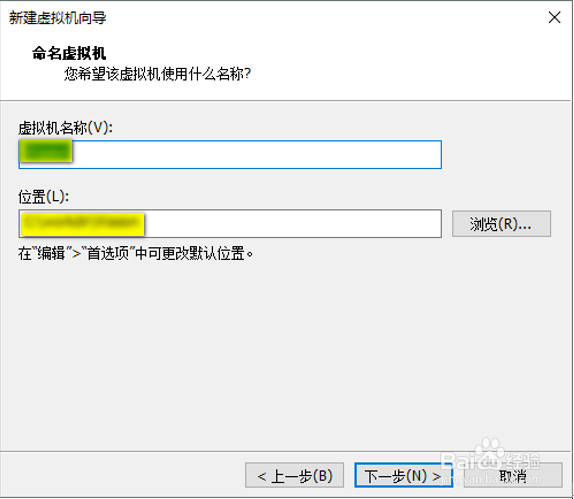Click the 命名虚拟机 bold heading
Viewport: 574px width, 499px height.
[69, 53]
